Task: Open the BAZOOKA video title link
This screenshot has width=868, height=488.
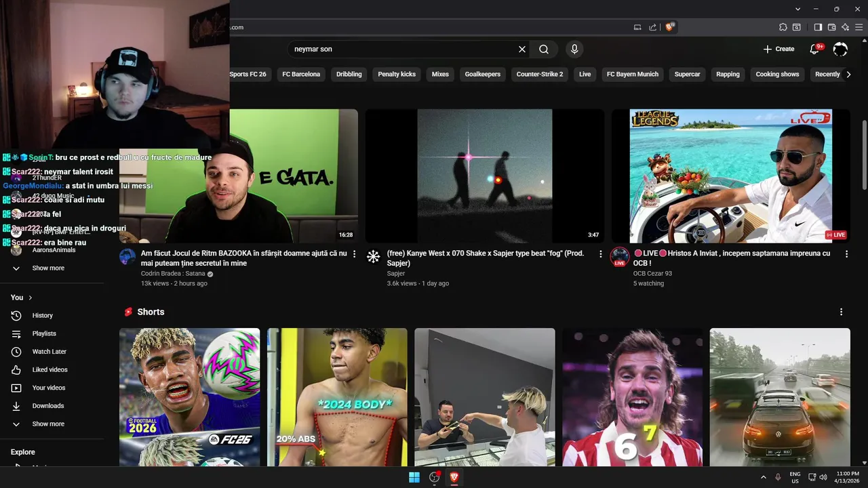Action: (244, 258)
